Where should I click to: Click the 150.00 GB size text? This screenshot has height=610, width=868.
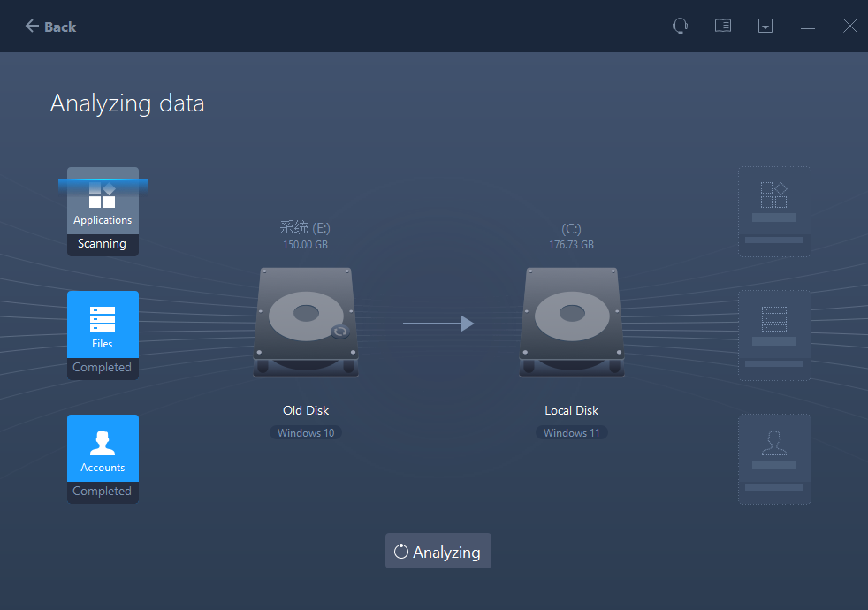click(306, 245)
